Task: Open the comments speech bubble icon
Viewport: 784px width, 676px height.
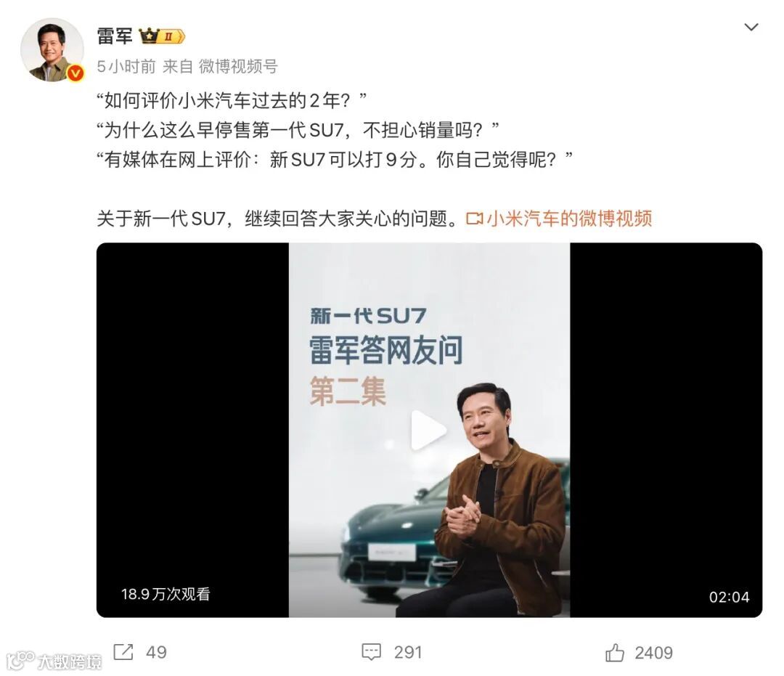Action: 371,652
